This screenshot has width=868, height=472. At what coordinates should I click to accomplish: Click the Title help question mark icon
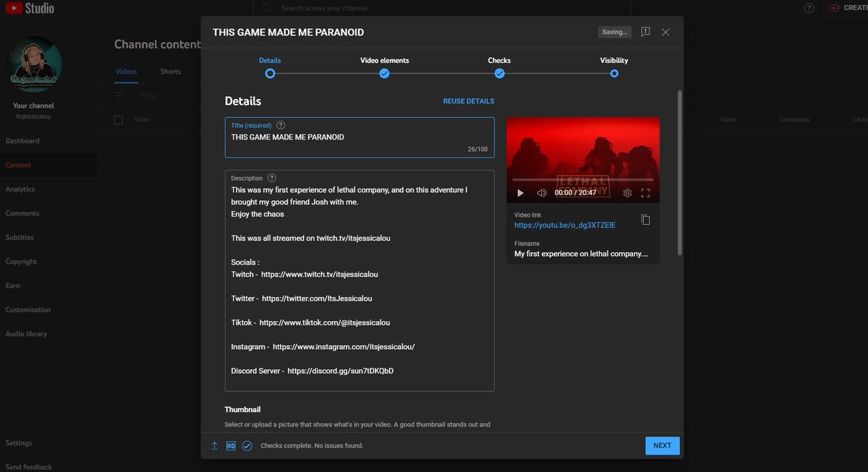click(281, 125)
